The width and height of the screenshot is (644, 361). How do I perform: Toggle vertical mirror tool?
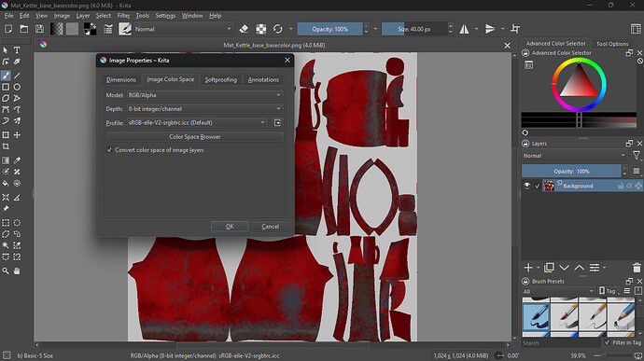click(x=490, y=29)
